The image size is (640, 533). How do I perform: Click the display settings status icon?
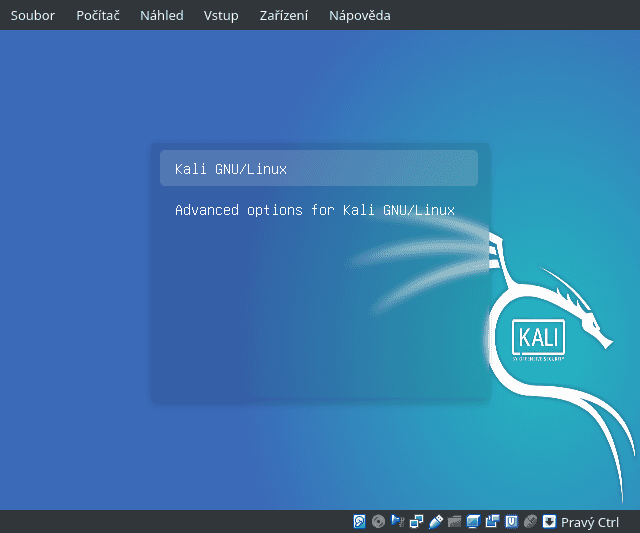[x=473, y=522]
